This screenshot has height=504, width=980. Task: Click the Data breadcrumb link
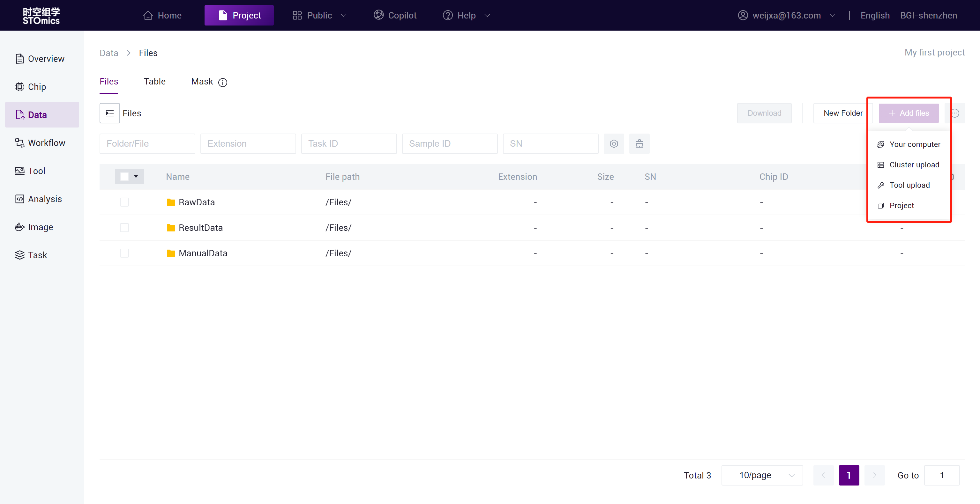[109, 53]
